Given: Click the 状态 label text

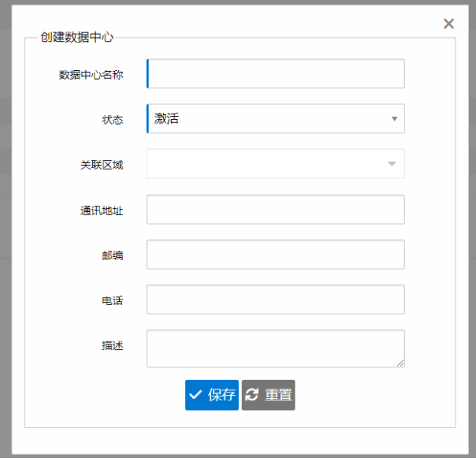Looking at the screenshot, I should tap(113, 120).
